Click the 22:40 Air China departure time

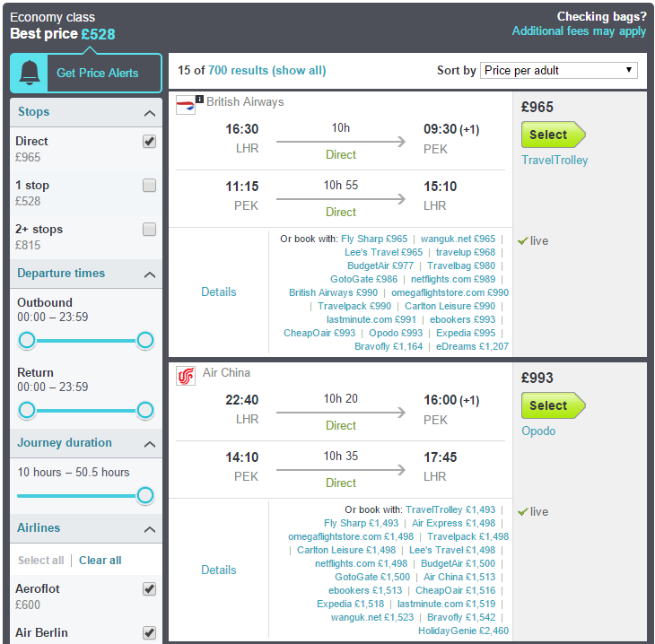point(242,400)
